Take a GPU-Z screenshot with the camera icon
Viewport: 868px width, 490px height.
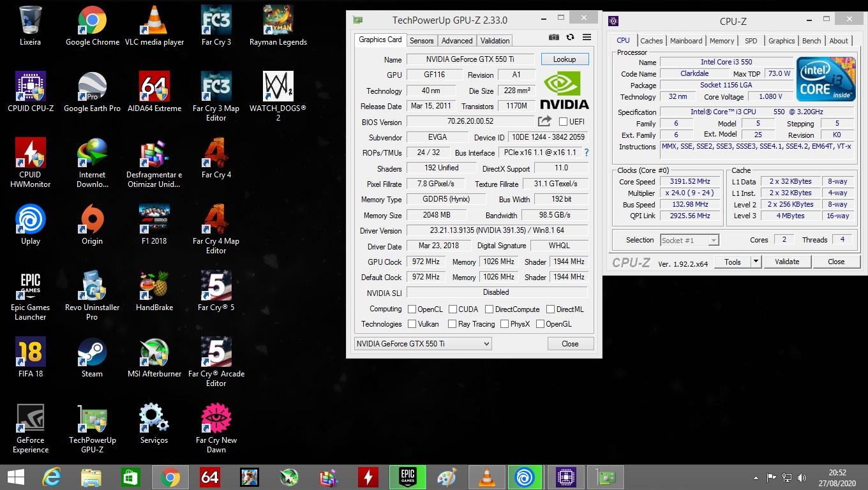click(x=554, y=38)
